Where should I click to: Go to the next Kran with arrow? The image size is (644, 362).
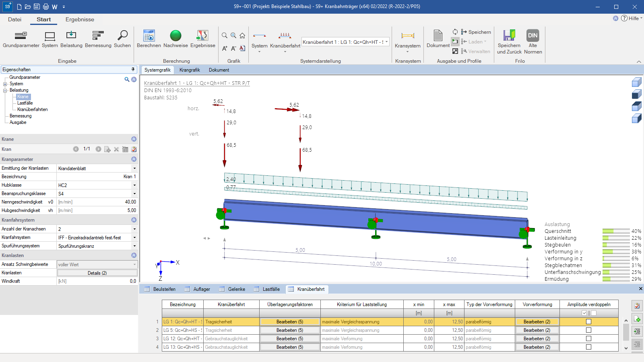click(x=98, y=149)
